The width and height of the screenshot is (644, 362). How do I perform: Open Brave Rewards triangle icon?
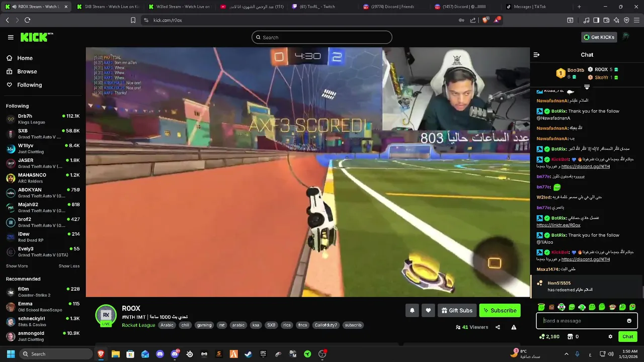497,20
